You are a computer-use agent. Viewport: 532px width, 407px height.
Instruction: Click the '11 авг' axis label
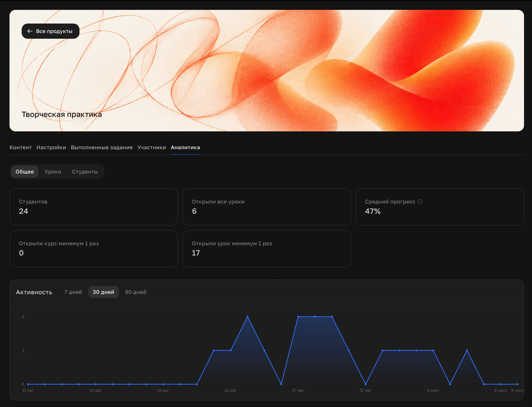(x=28, y=390)
